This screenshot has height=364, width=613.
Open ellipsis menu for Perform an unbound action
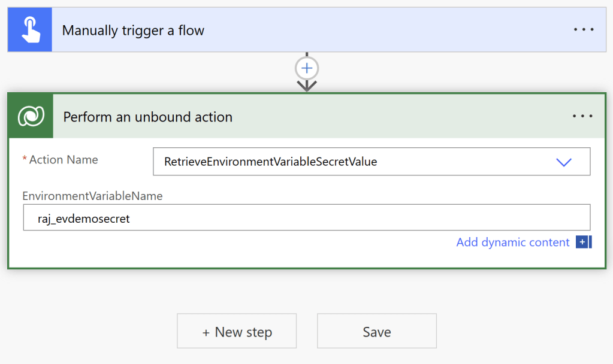click(x=582, y=117)
